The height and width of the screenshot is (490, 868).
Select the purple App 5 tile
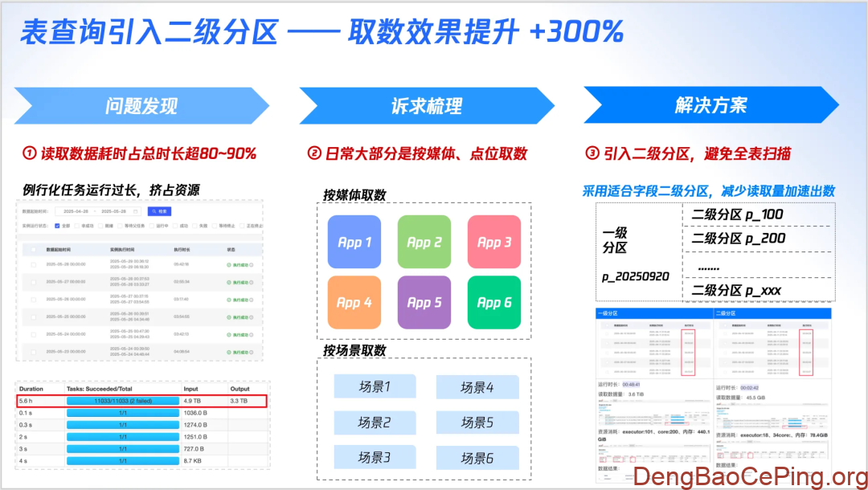[x=424, y=302]
